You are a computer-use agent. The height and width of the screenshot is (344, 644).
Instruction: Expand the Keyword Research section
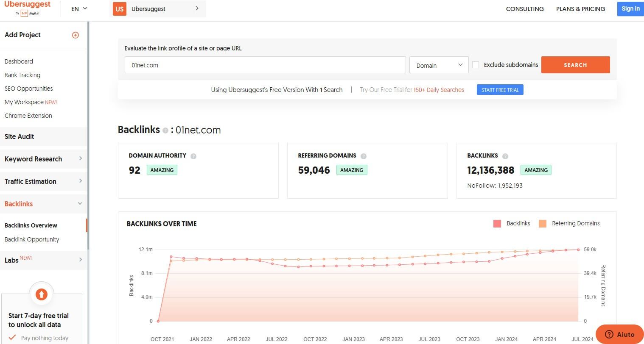click(43, 159)
